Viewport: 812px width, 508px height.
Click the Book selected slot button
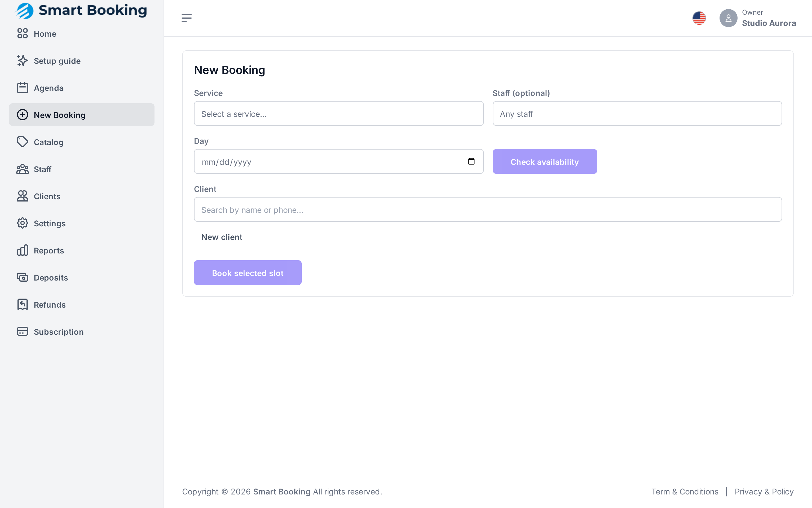click(x=248, y=273)
